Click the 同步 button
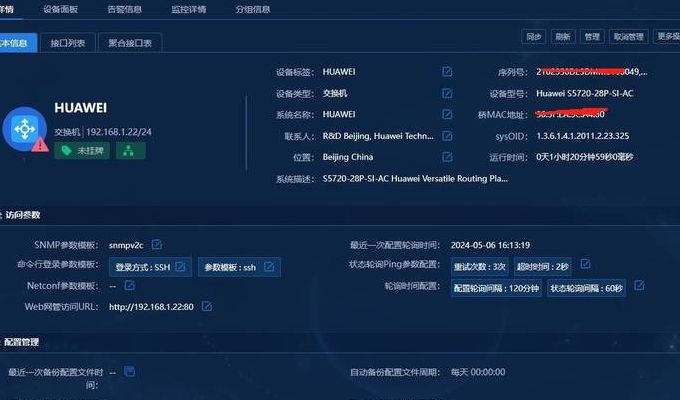Screen dimensions: 680x400 [533, 37]
